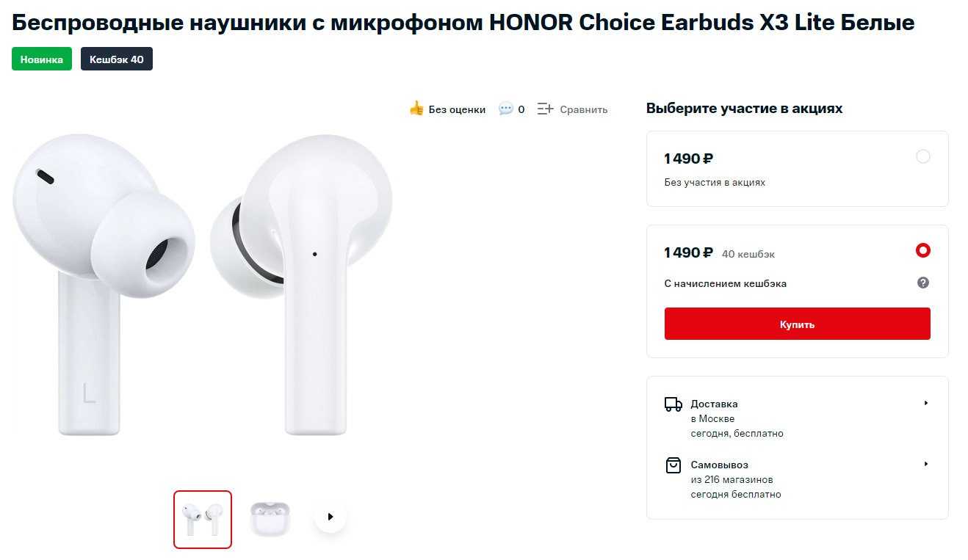Click the main earbuds product image
Image resolution: width=968 pixels, height=560 pixels.
202,286
